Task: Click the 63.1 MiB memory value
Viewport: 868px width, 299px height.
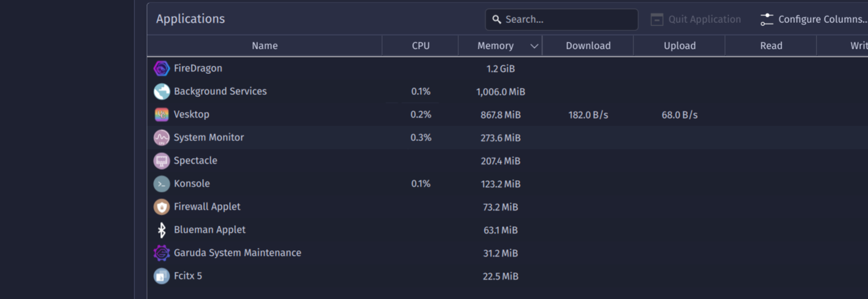Action: [501, 230]
